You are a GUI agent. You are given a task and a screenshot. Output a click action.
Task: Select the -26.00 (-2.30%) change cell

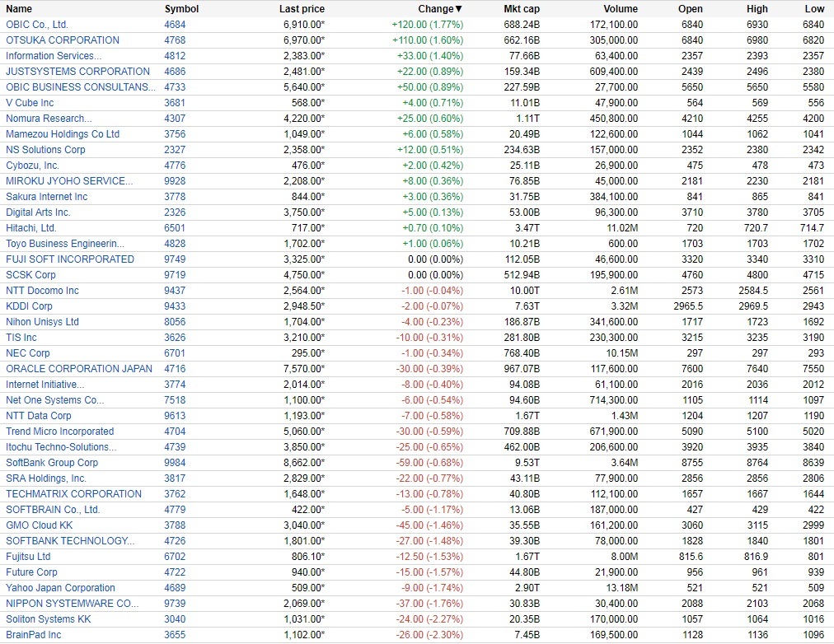coord(429,635)
